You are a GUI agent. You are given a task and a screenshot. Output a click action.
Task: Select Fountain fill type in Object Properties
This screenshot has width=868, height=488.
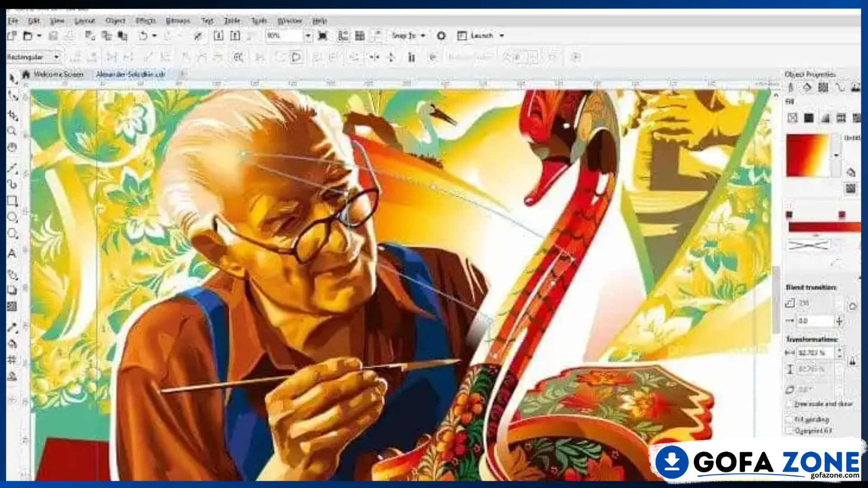click(x=826, y=118)
